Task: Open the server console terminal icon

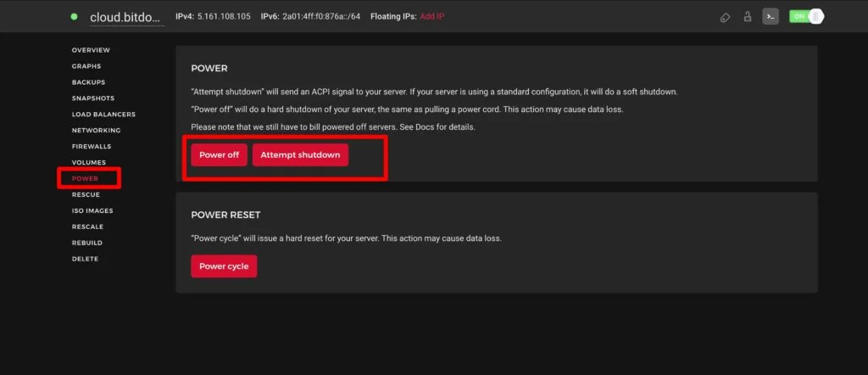Action: pos(771,17)
